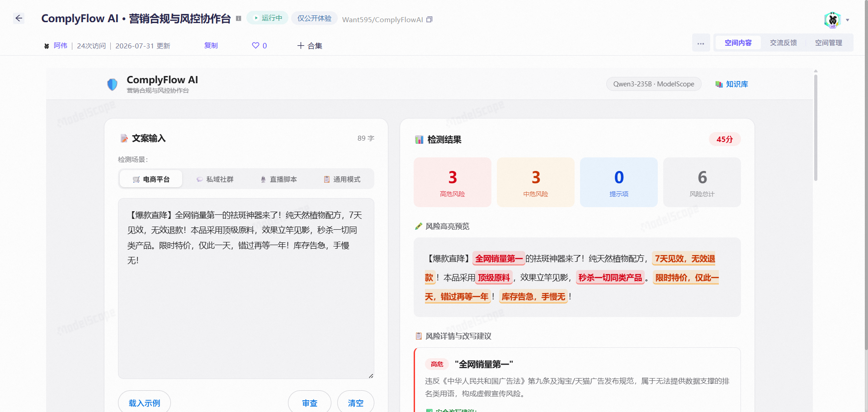Image resolution: width=868 pixels, height=412 pixels.
Task: Select the 电商平台 detection scenario
Action: pos(151,179)
